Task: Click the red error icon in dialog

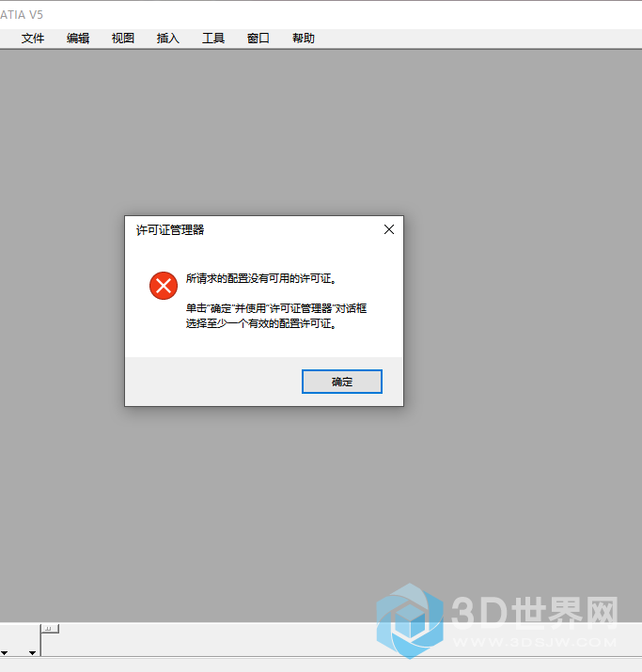Action: click(x=164, y=286)
